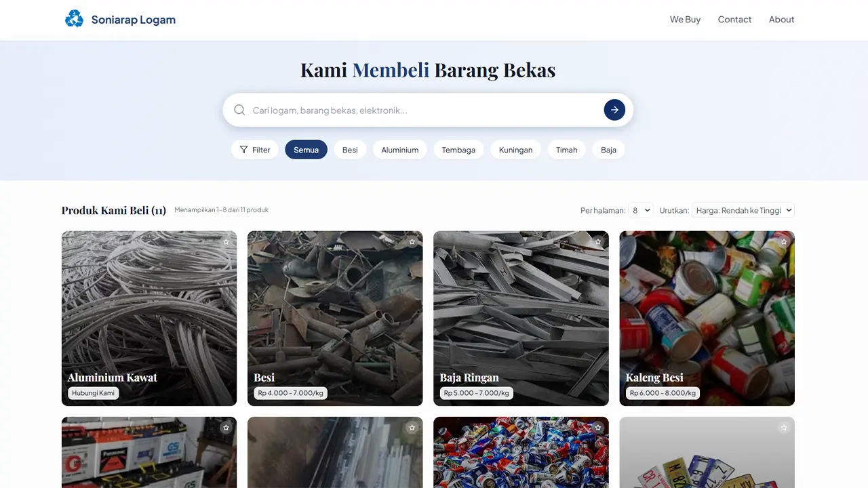Favorite the Besi card with its star
The width and height of the screenshot is (868, 488).
click(412, 242)
